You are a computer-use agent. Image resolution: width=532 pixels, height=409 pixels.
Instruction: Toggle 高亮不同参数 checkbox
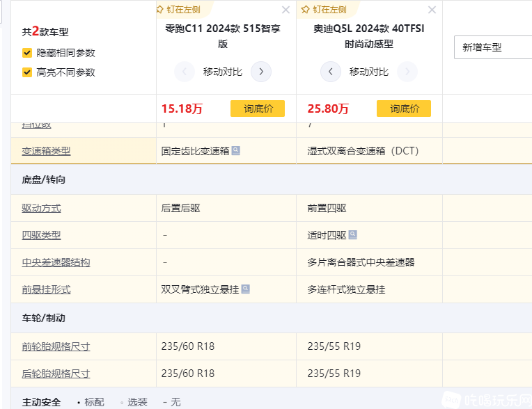[27, 72]
